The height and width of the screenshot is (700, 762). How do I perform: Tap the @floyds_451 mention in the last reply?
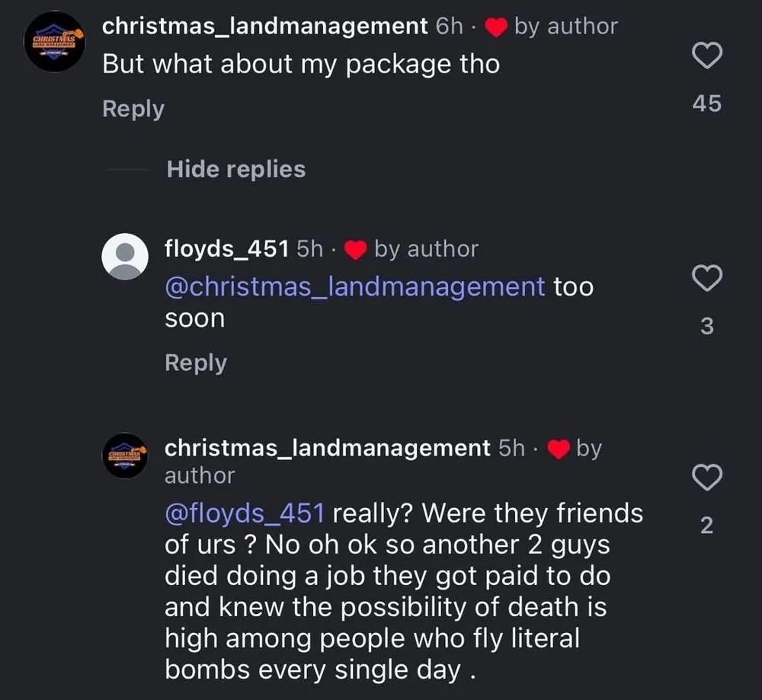tap(245, 513)
